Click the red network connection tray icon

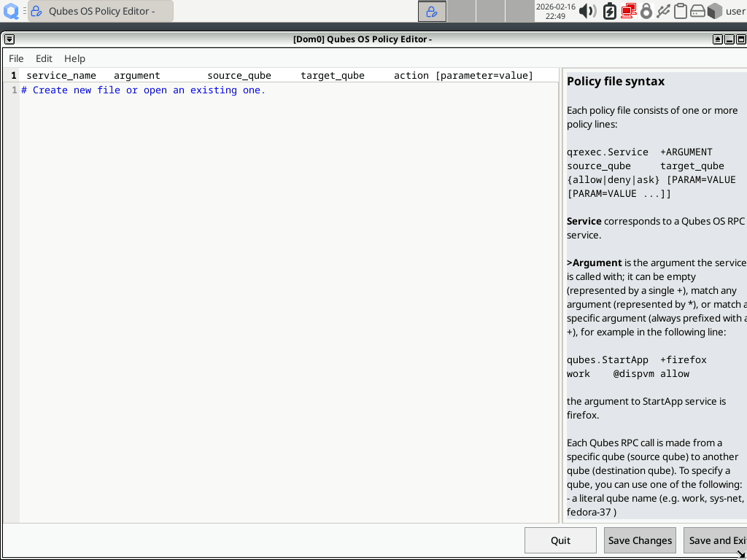pyautogui.click(x=628, y=11)
